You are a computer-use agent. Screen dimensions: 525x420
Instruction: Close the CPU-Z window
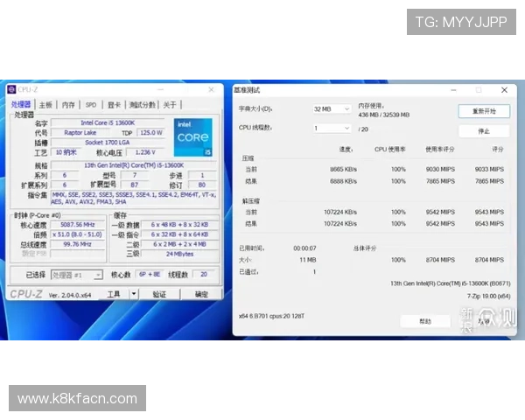pos(211,89)
